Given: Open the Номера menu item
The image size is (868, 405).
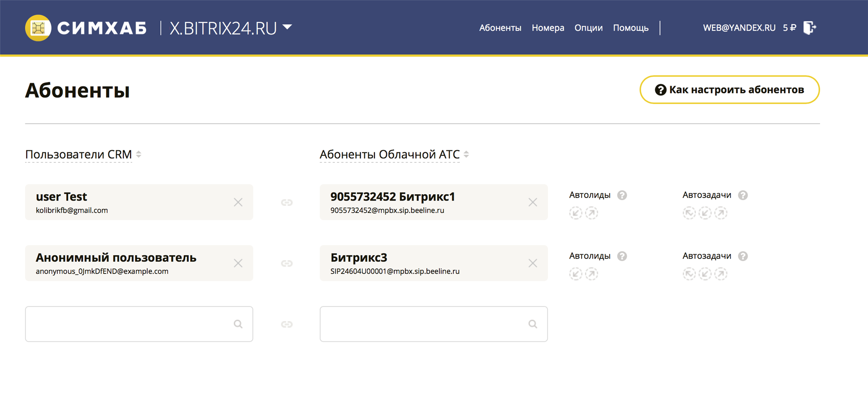Looking at the screenshot, I should (x=548, y=28).
